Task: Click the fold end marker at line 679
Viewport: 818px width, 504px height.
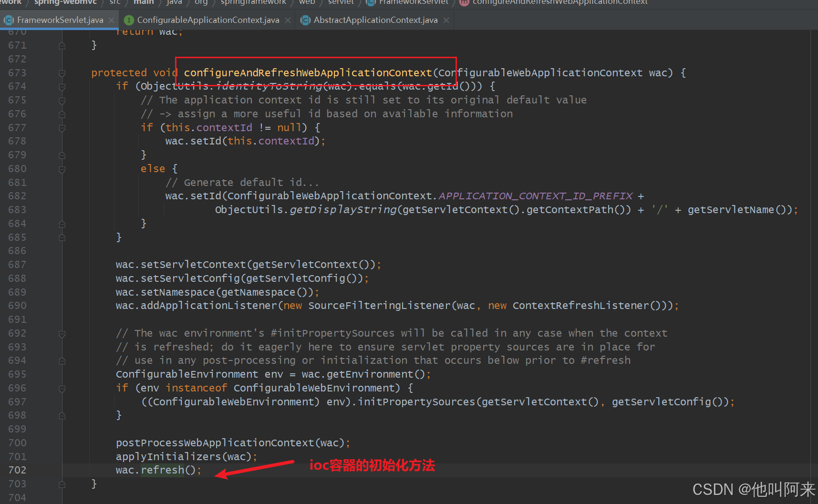Action: pyautogui.click(x=62, y=155)
